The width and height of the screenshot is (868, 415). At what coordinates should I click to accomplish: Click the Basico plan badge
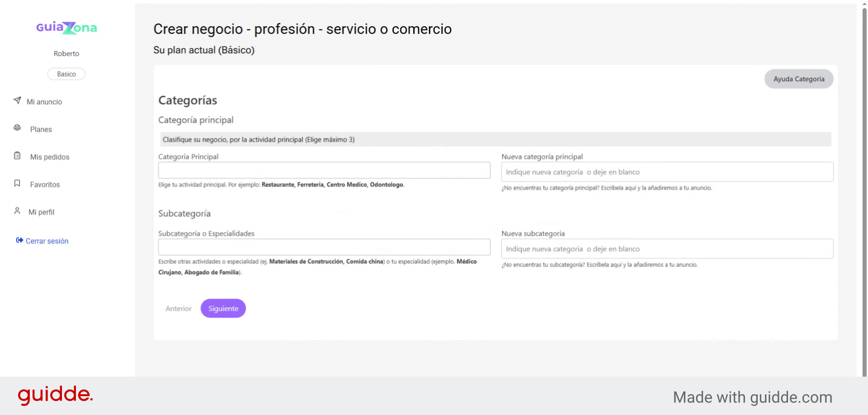(66, 74)
